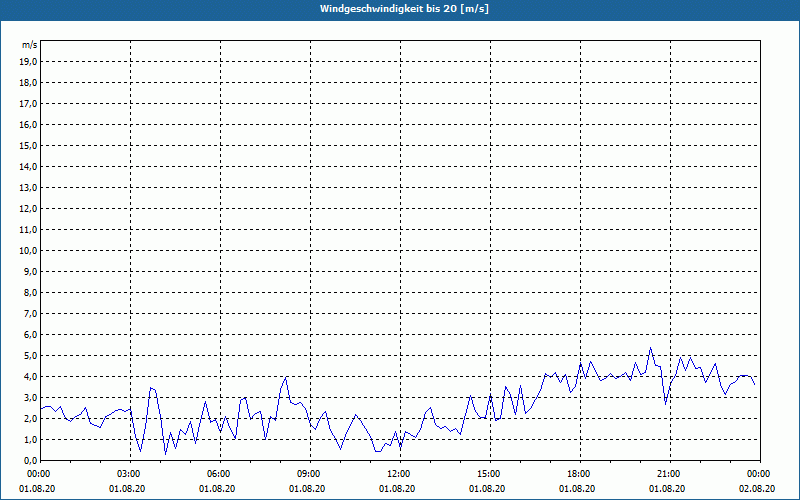Click the 8,0 y-axis label

click(x=31, y=292)
